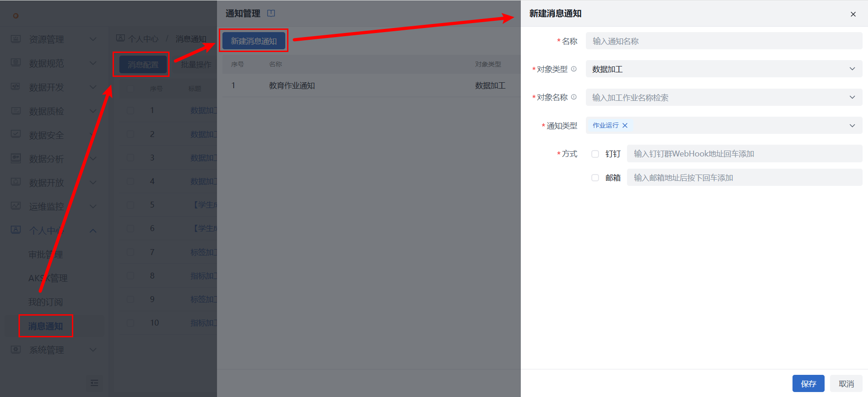Click the 数据安全 sidebar icon

coord(16,134)
